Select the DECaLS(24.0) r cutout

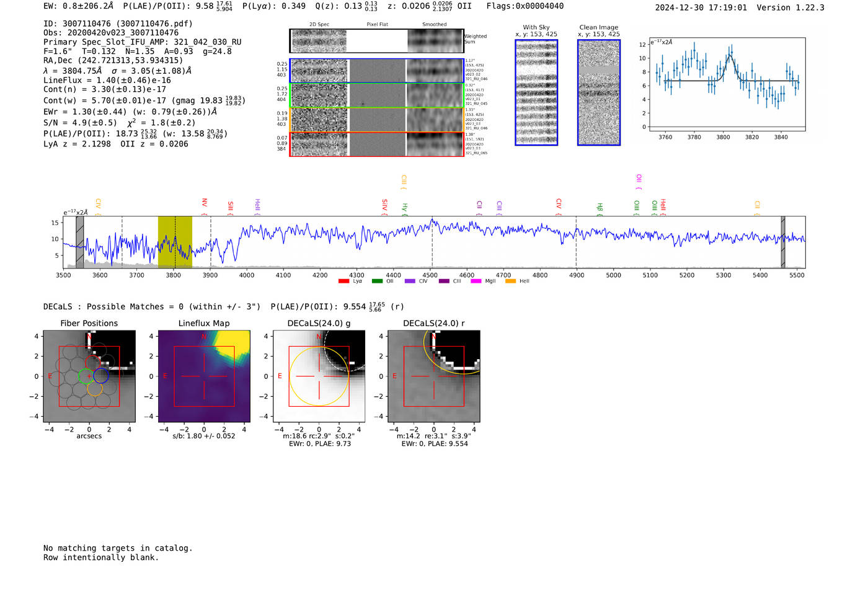coord(434,376)
